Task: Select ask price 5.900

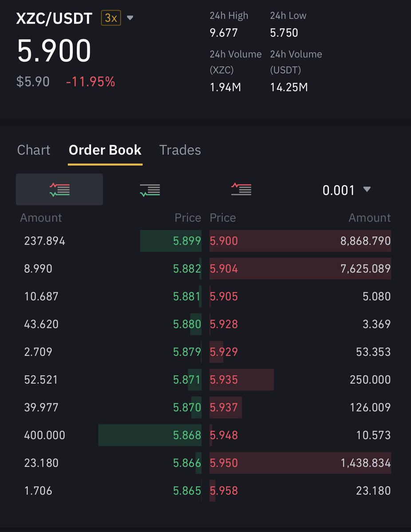Action: pyautogui.click(x=224, y=241)
